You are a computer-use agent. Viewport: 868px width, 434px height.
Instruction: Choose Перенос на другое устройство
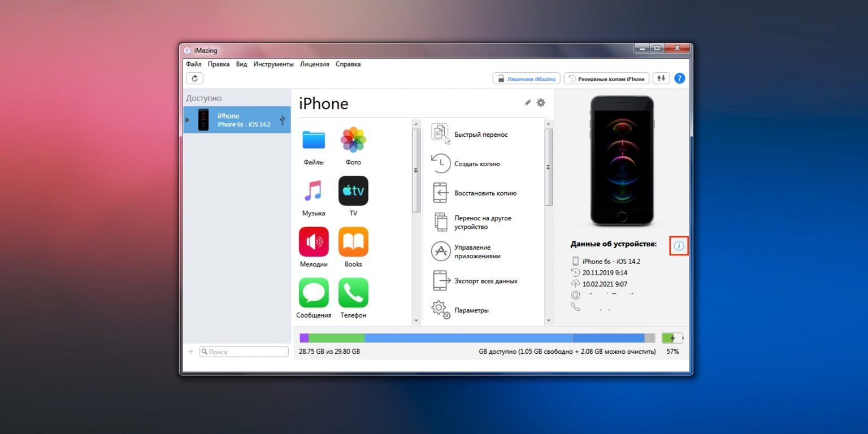coord(472,223)
